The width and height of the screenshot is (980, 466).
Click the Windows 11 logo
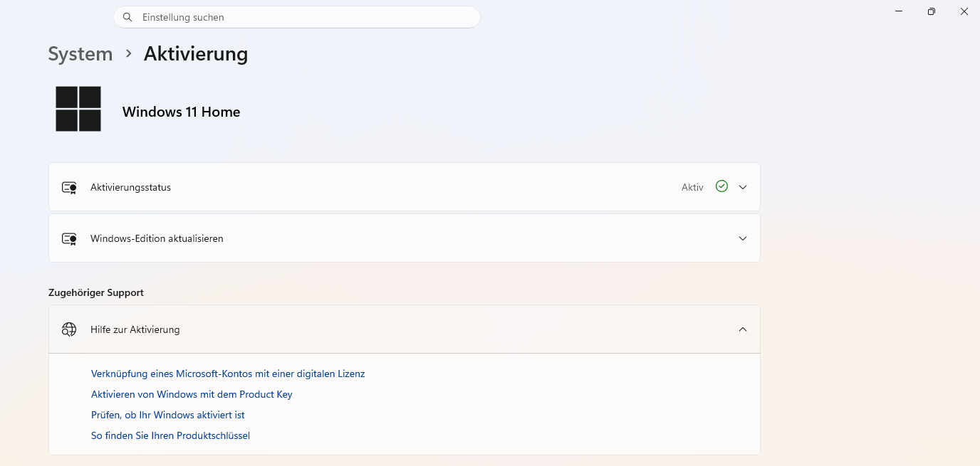click(78, 109)
